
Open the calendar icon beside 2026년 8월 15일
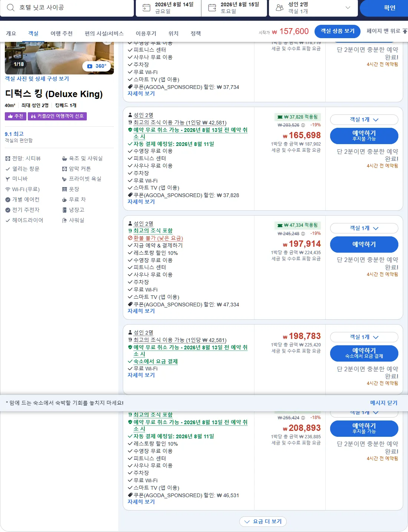212,8
